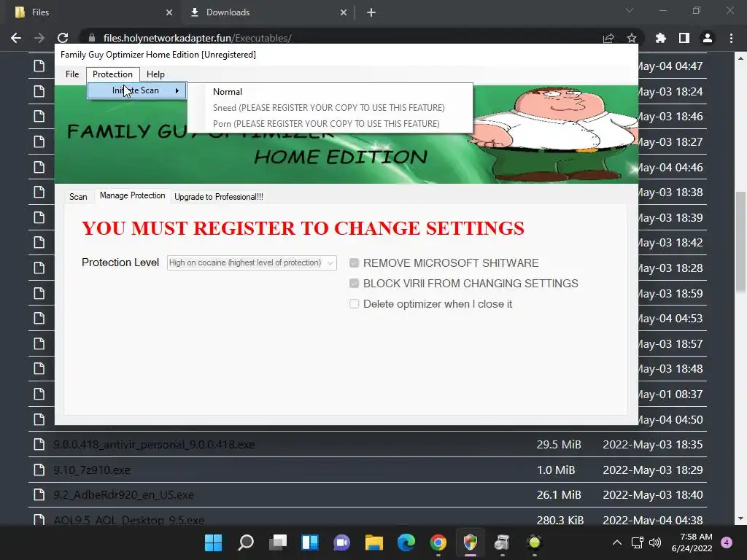Click the scrollbar down arrow
Viewport: 747px width, 560px height.
740,518
